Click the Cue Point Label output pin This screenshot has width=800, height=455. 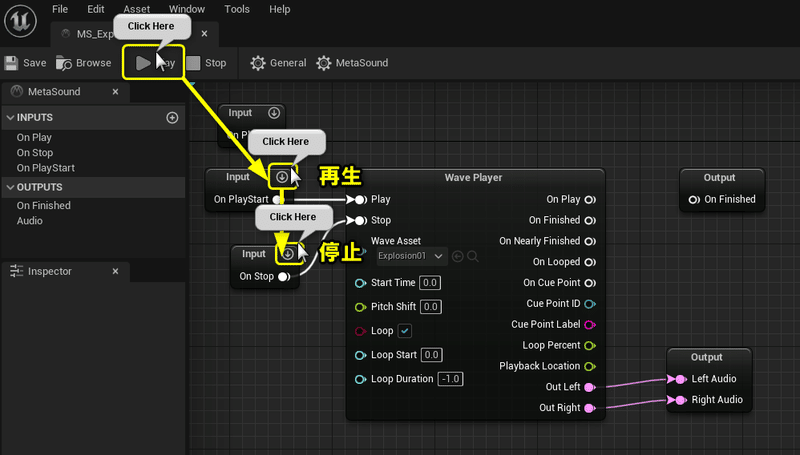590,325
